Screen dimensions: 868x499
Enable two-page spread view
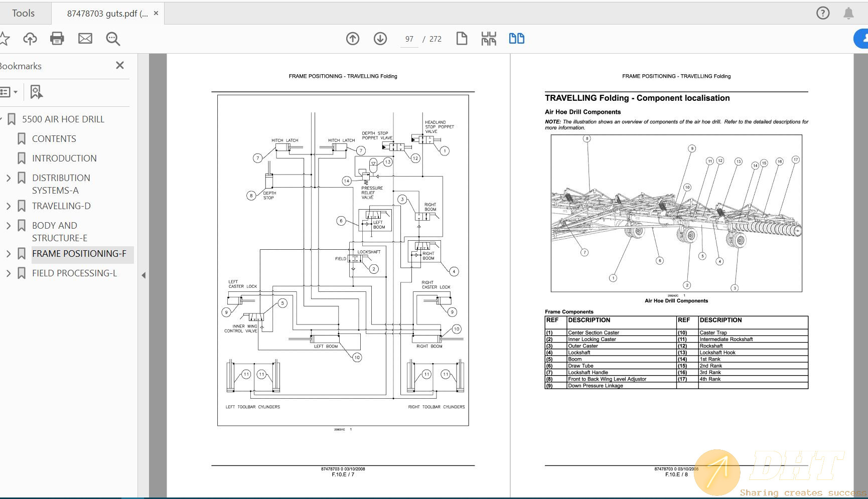point(516,38)
